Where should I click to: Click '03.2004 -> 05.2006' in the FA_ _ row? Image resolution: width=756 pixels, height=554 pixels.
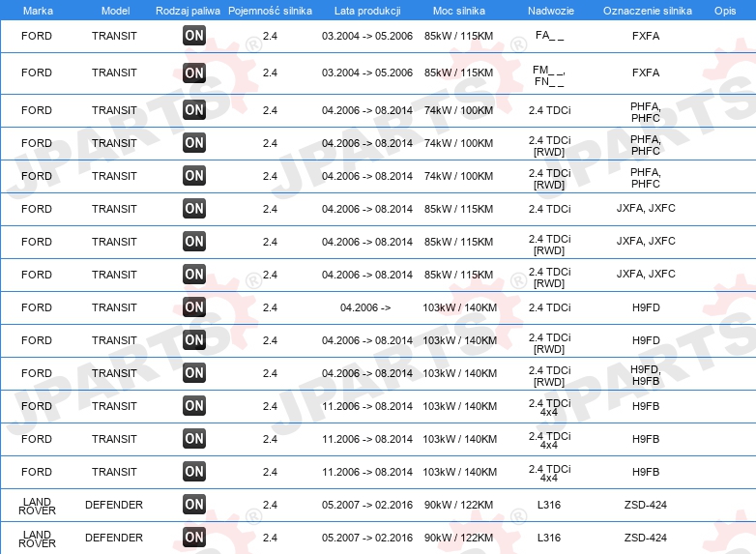coord(367,36)
